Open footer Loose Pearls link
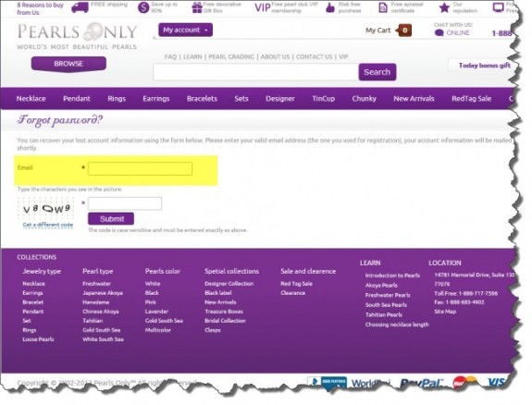Image resolution: width=532 pixels, height=405 pixels. coord(38,339)
